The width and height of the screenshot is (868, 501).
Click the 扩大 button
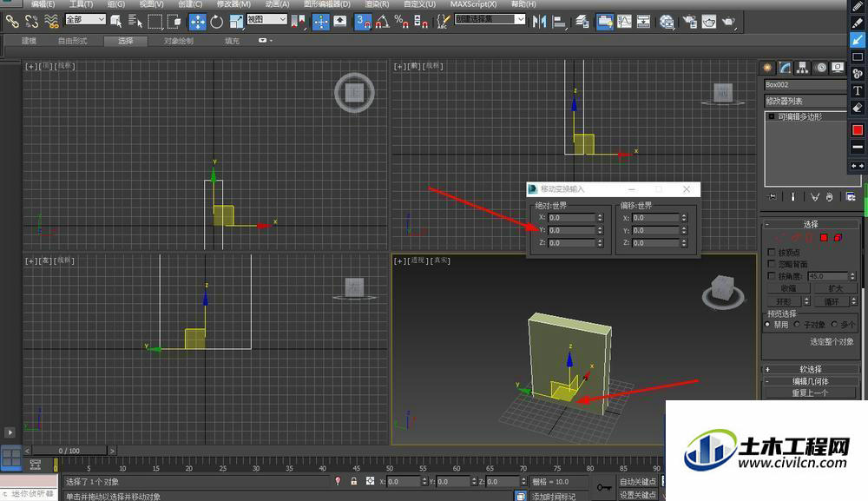(x=835, y=288)
